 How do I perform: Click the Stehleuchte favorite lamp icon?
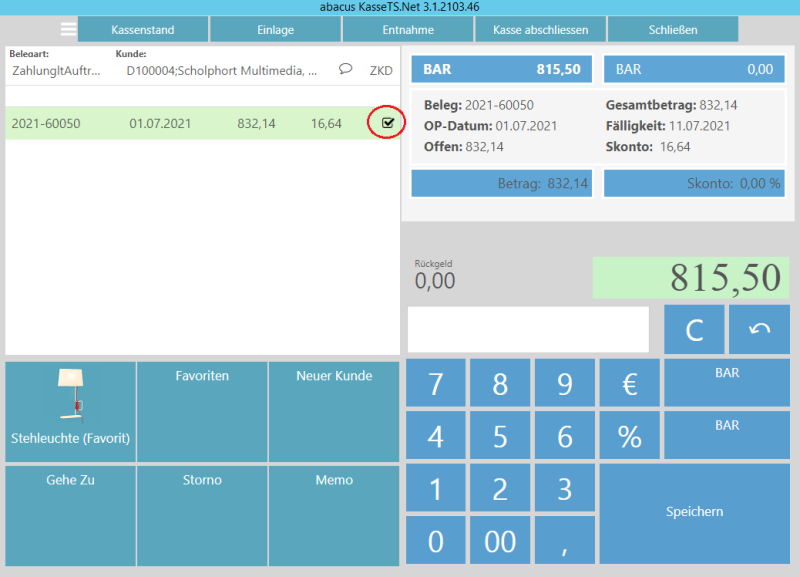pyautogui.click(x=70, y=392)
